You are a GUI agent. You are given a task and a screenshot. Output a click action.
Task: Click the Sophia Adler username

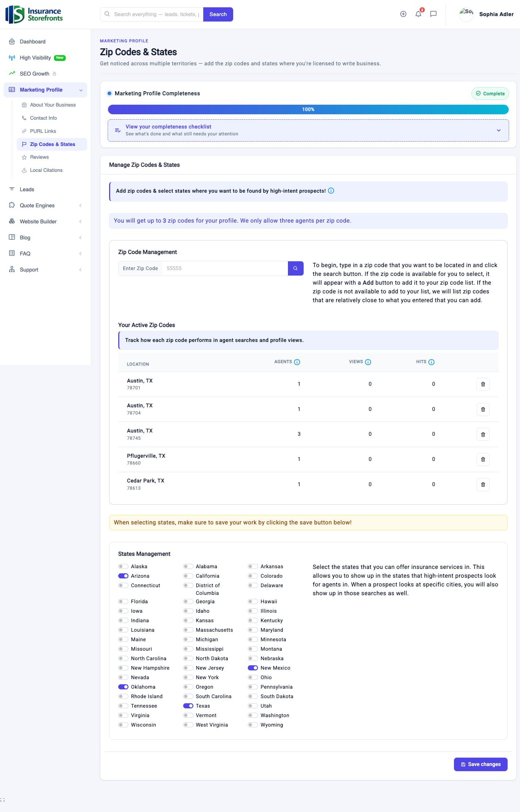pos(496,14)
